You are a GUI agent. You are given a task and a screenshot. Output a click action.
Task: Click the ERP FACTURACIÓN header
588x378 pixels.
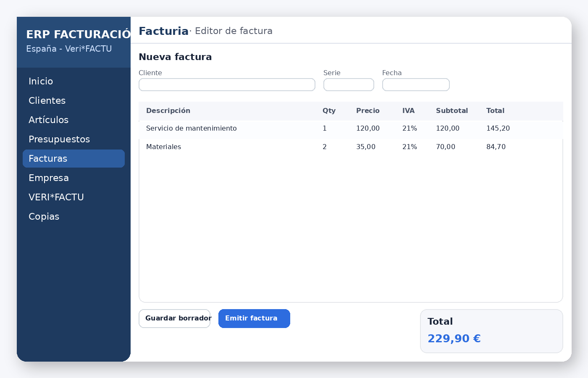coord(78,34)
